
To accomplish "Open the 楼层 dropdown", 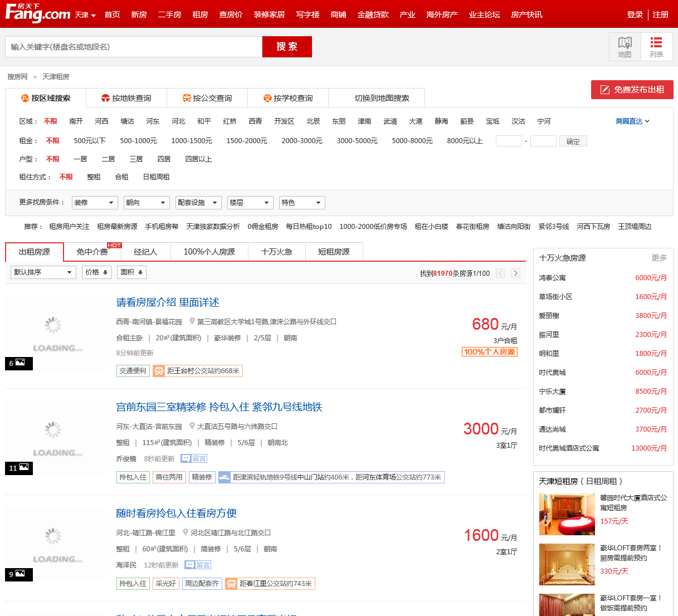I will point(250,203).
